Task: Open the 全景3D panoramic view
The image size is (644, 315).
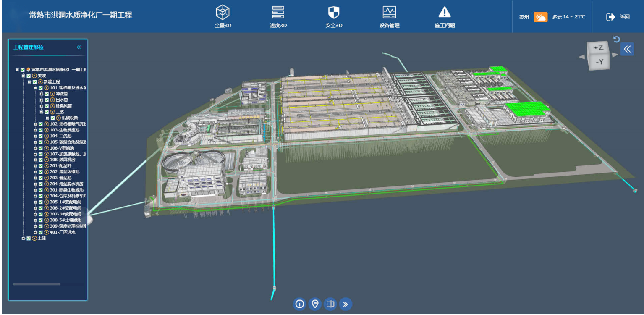Action: pyautogui.click(x=223, y=17)
